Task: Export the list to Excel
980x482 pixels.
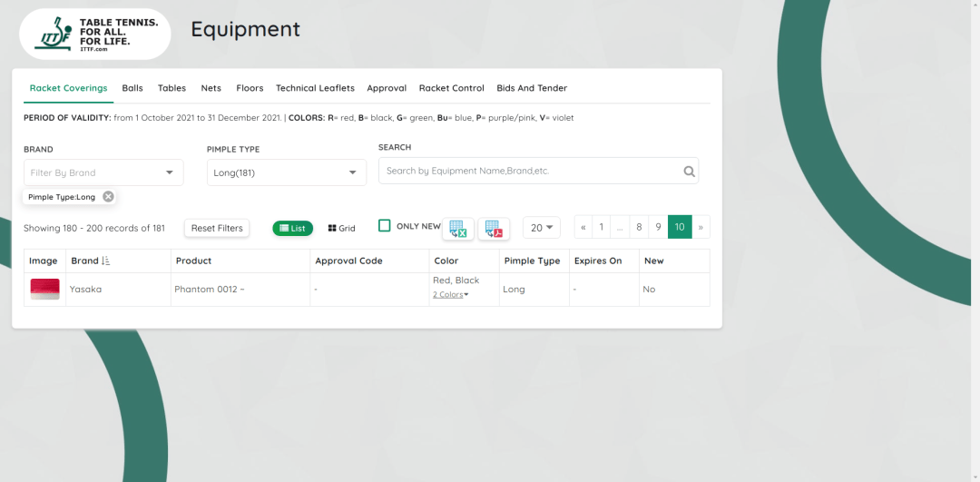Action: click(457, 229)
